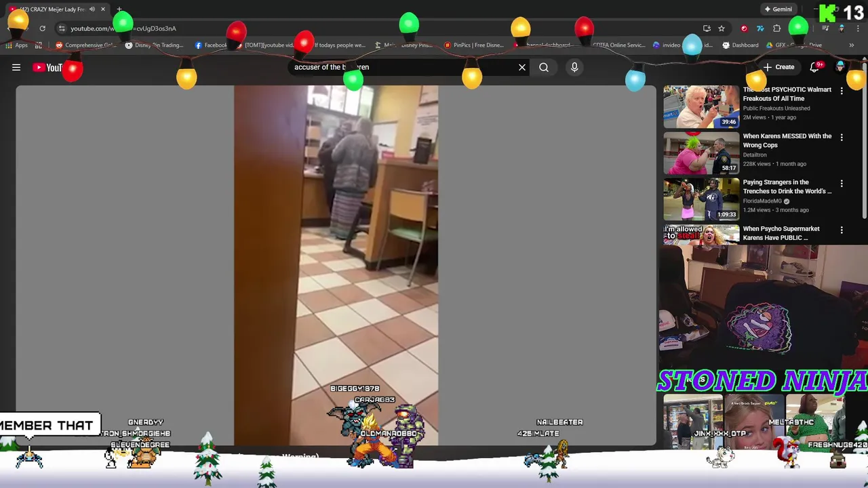Open When Karens MESSED With Cops 58:17 thumbnail
Viewport: 868px width, 488px height.
701,152
